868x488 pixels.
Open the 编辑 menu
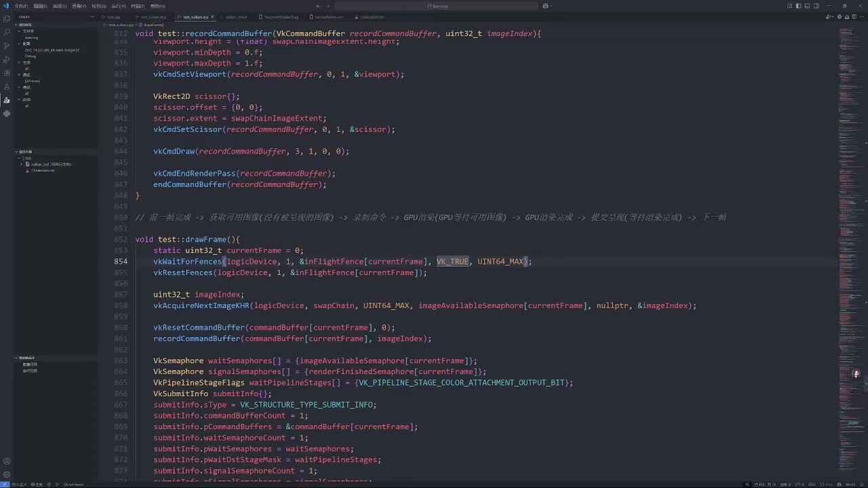click(40, 5)
